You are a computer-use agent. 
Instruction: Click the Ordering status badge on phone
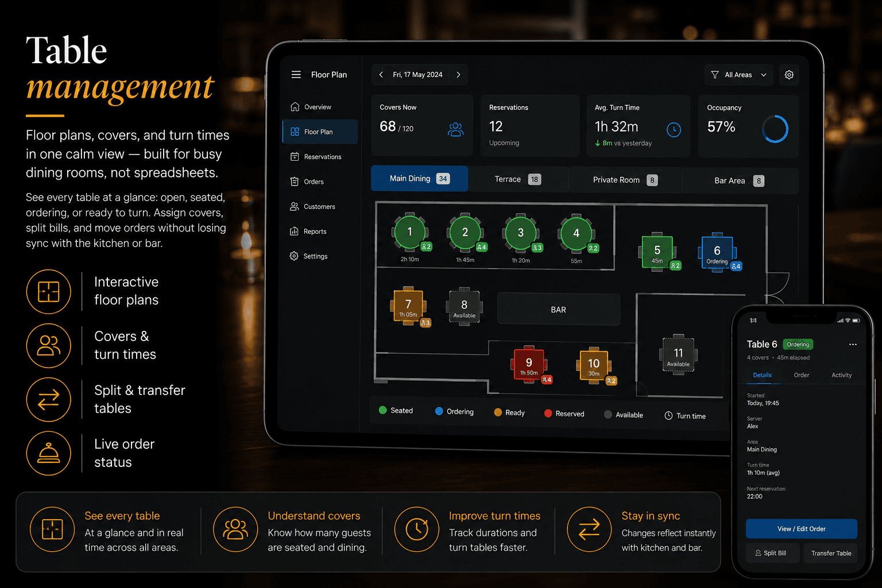pyautogui.click(x=798, y=345)
